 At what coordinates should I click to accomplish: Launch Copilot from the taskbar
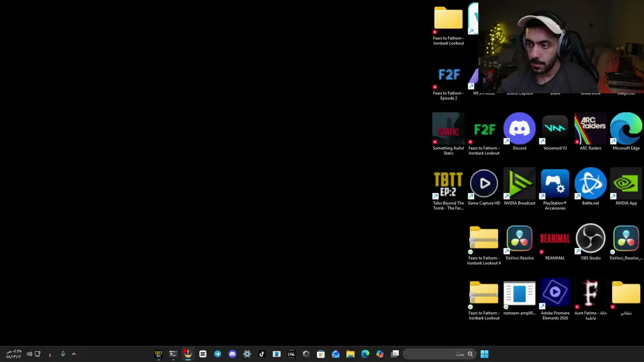tap(380, 354)
